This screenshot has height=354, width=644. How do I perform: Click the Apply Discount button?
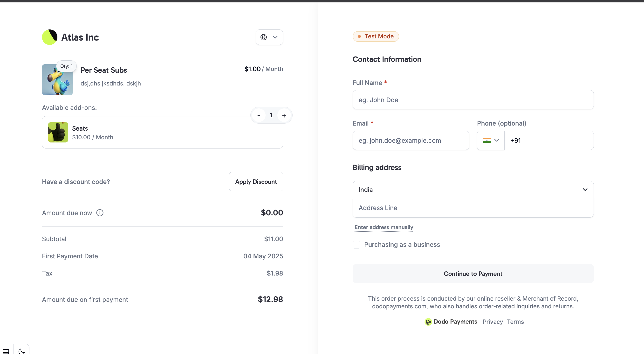coord(256,182)
